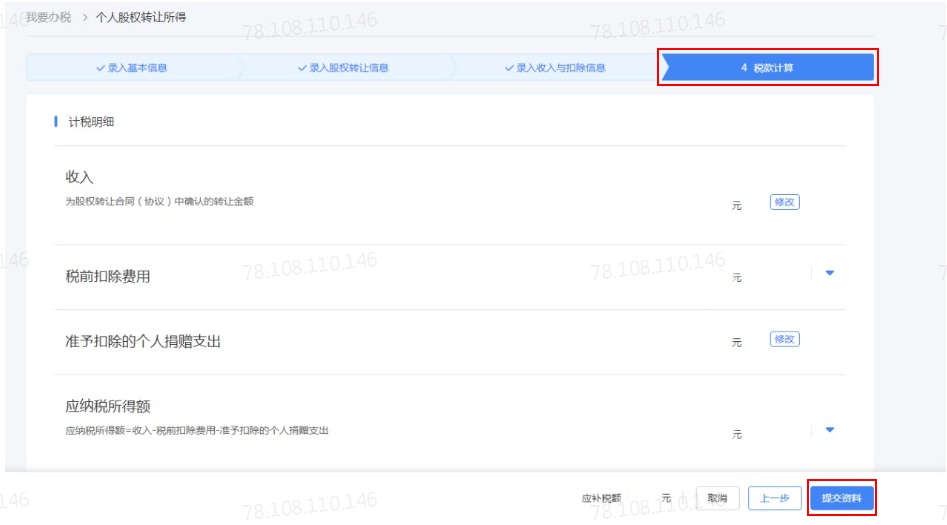Open the 录入股权转让信息 step
This screenshot has height=525, width=947.
tap(343, 68)
